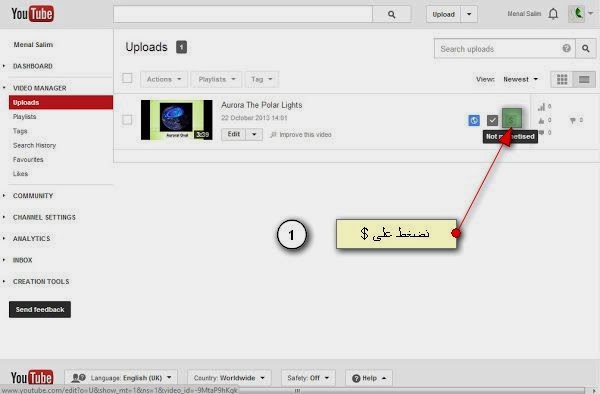
Task: Open Favourites in the sidebar
Action: coord(28,160)
